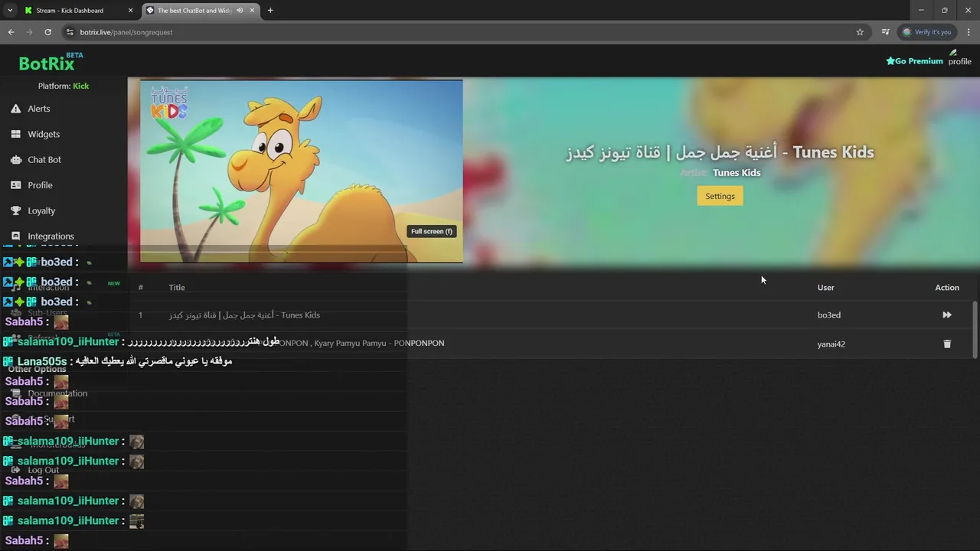This screenshot has height=551, width=980.
Task: Click the Tunes Kids video player
Action: [302, 171]
